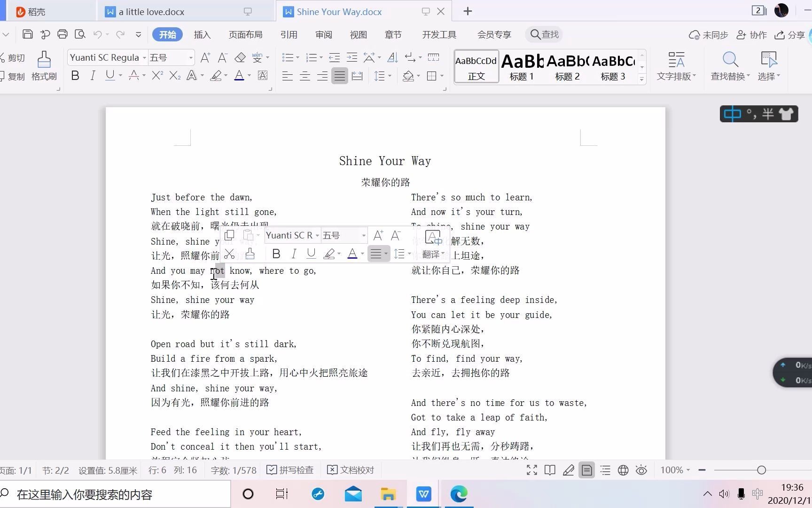Toggle Bold in ribbon
The height and width of the screenshot is (508, 812).
pos(75,75)
